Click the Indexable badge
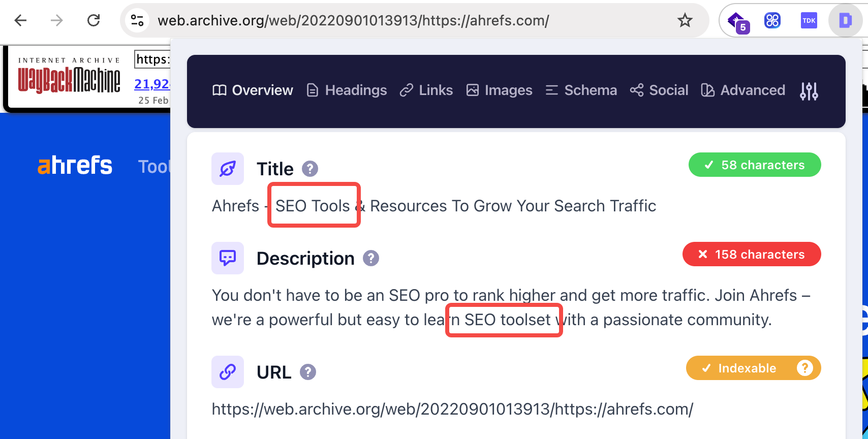Image resolution: width=868 pixels, height=439 pixels. point(754,368)
